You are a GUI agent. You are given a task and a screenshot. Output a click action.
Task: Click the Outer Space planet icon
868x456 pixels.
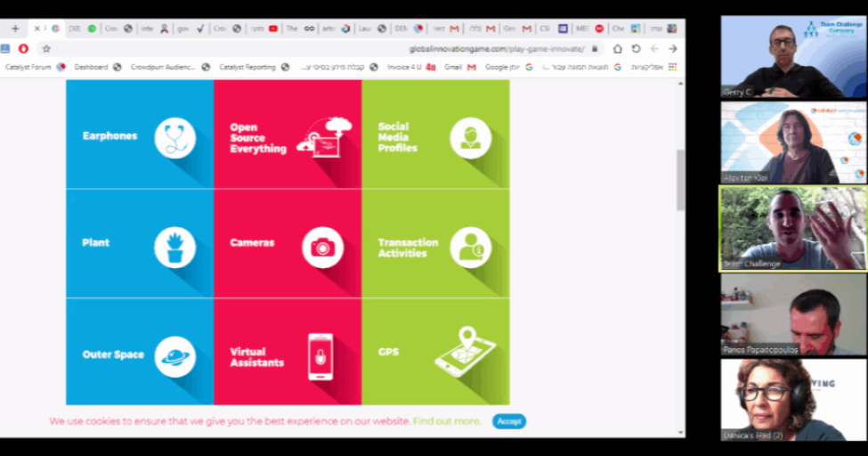click(174, 356)
